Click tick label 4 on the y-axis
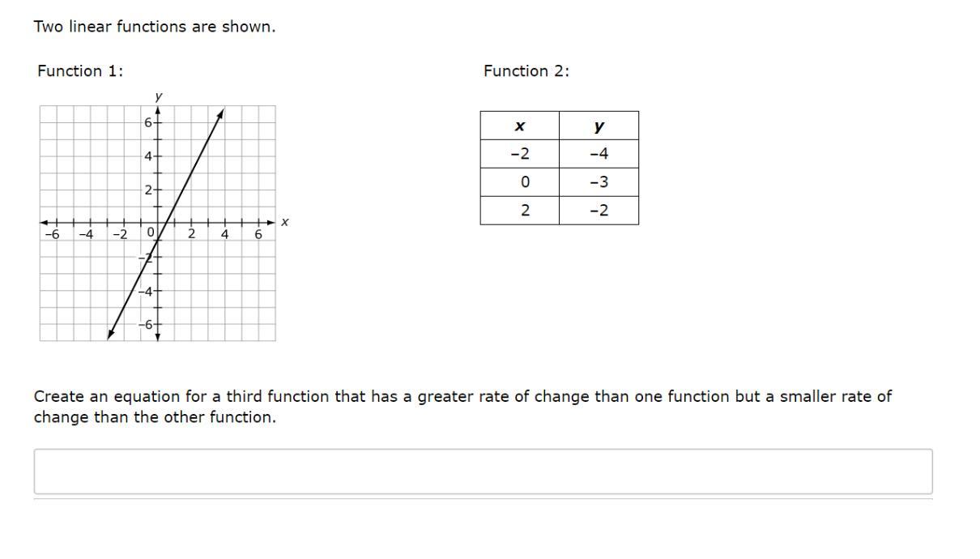Image resolution: width=980 pixels, height=559 pixels. 148,156
